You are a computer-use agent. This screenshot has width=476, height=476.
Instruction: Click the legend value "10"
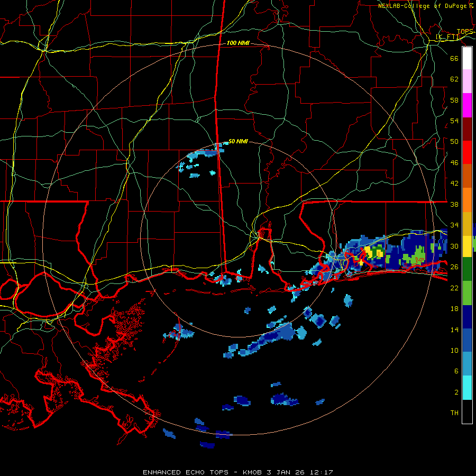[454, 350]
